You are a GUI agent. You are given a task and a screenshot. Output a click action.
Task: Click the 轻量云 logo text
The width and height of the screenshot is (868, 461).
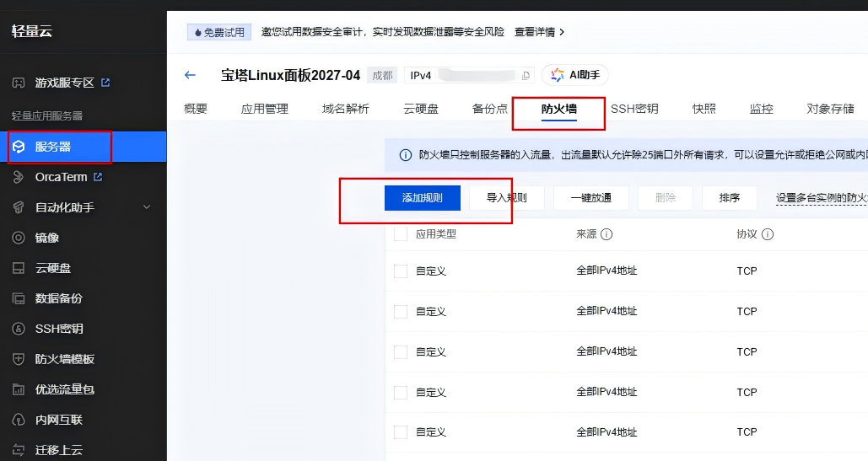32,31
